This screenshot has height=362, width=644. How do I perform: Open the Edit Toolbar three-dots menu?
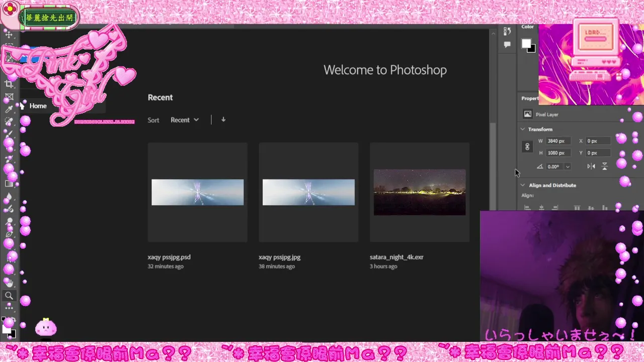point(9,307)
